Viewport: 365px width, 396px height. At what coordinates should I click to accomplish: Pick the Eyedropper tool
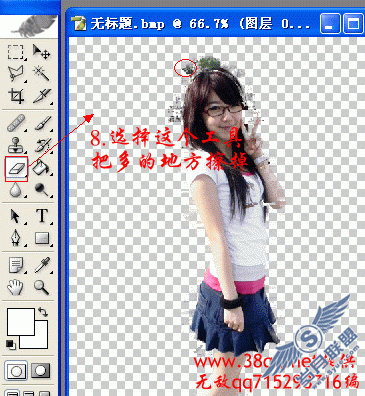point(41,265)
